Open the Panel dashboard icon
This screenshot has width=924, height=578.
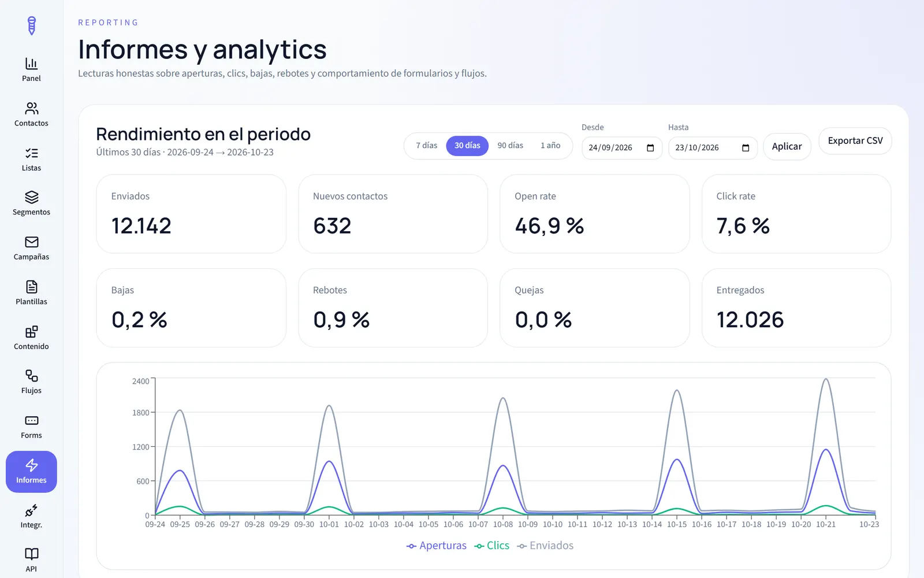point(31,70)
